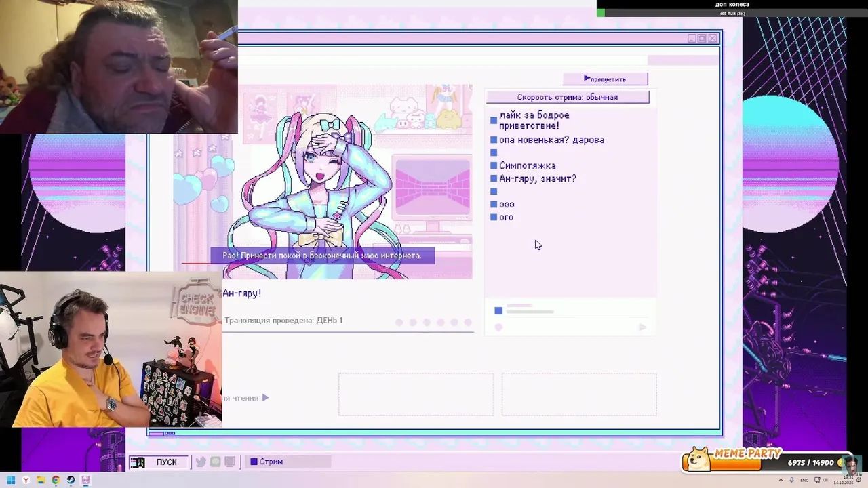Select comment 'опа новенькая? дарова'
The width and height of the screenshot is (868, 488).
[551, 140]
